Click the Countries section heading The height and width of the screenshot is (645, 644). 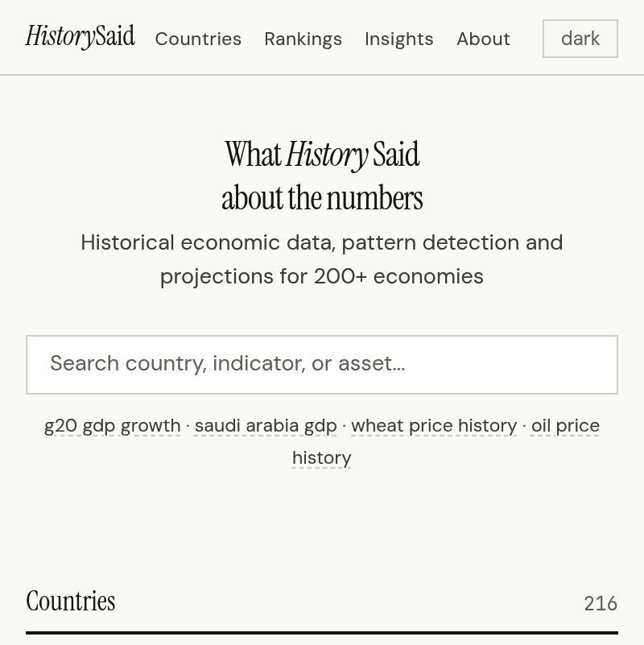pyautogui.click(x=71, y=601)
